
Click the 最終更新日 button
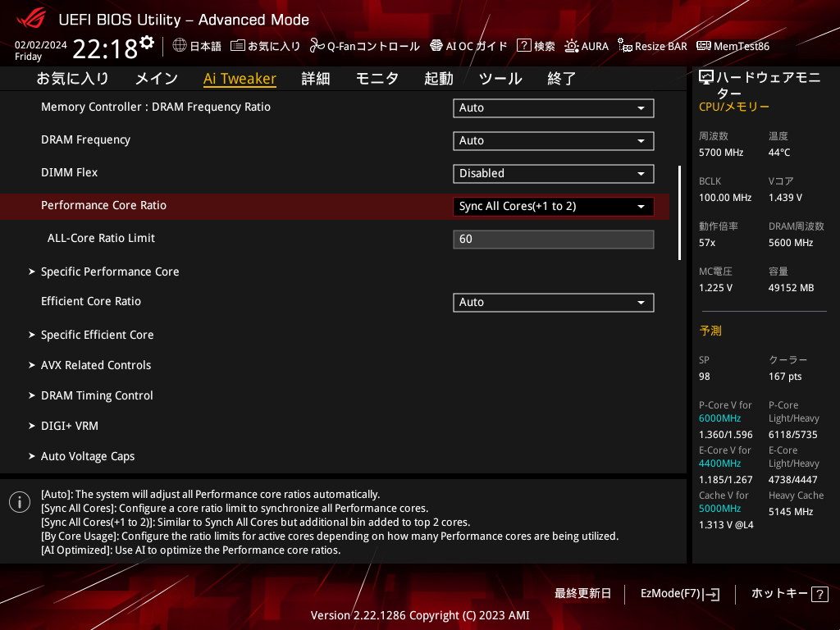pyautogui.click(x=583, y=594)
